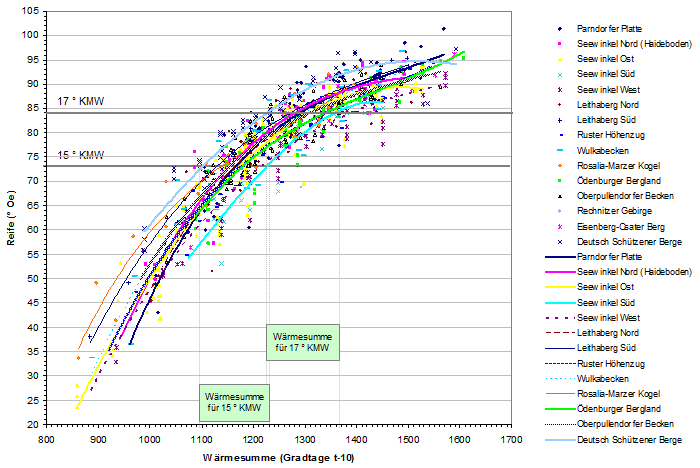
Task: Select the x-axis tick label 1000
Action: point(150,440)
